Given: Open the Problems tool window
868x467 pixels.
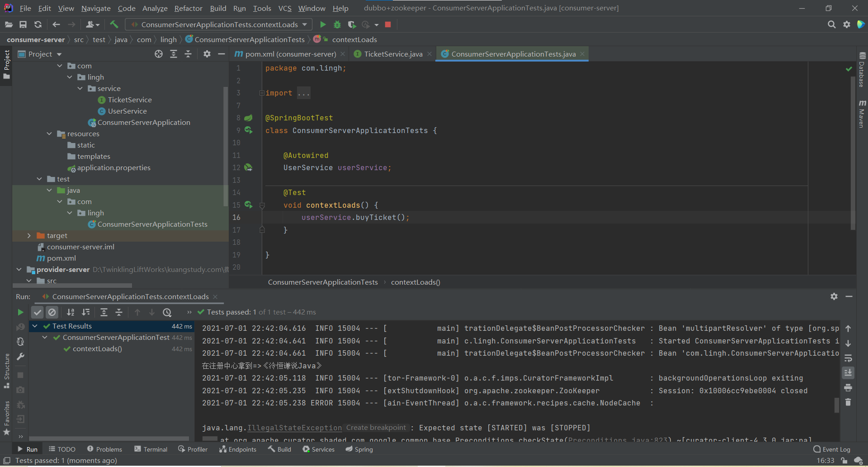Looking at the screenshot, I should pyautogui.click(x=104, y=449).
